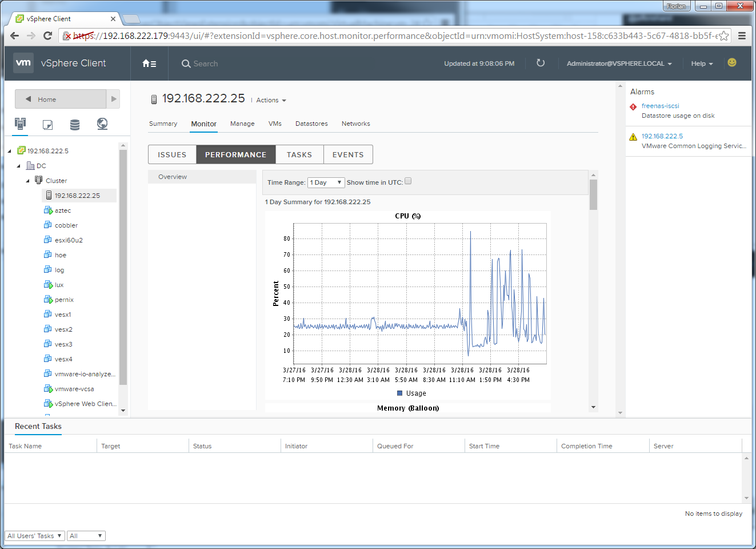Click the 192.168.222.5 warning alarm icon
The height and width of the screenshot is (549, 756).
coord(633,137)
